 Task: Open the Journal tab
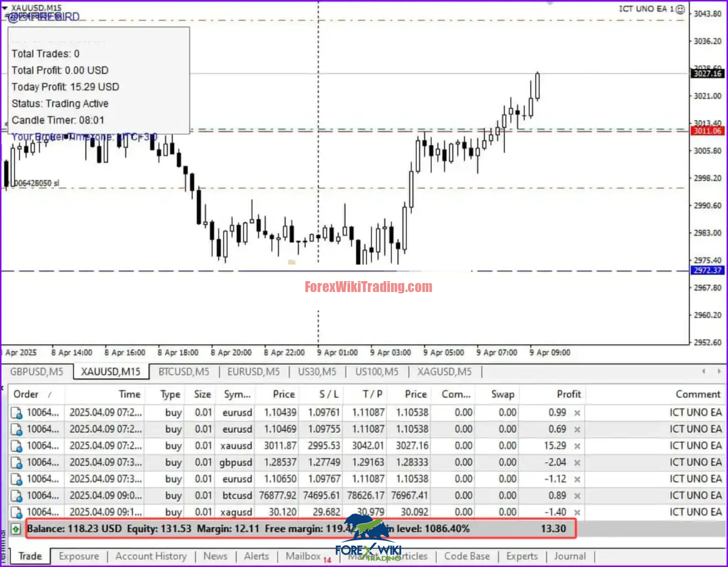pos(570,556)
